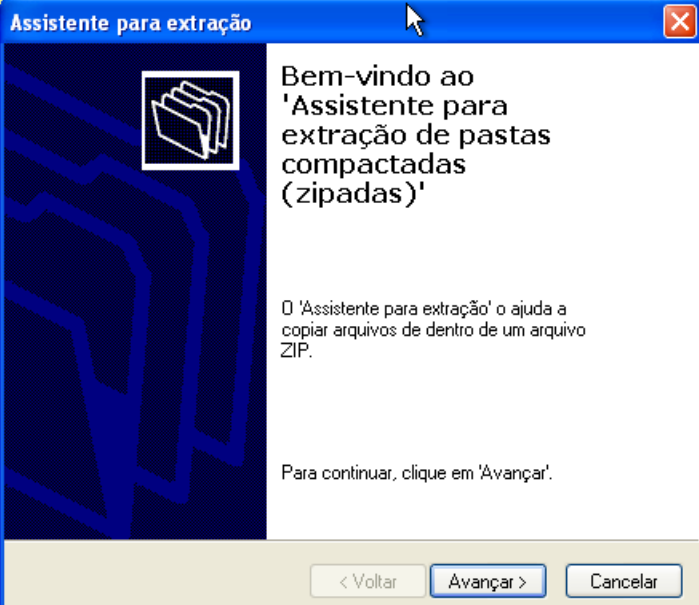Image resolution: width=699 pixels, height=605 pixels.
Task: Close the extraction wizard with the red X
Action: [679, 21]
